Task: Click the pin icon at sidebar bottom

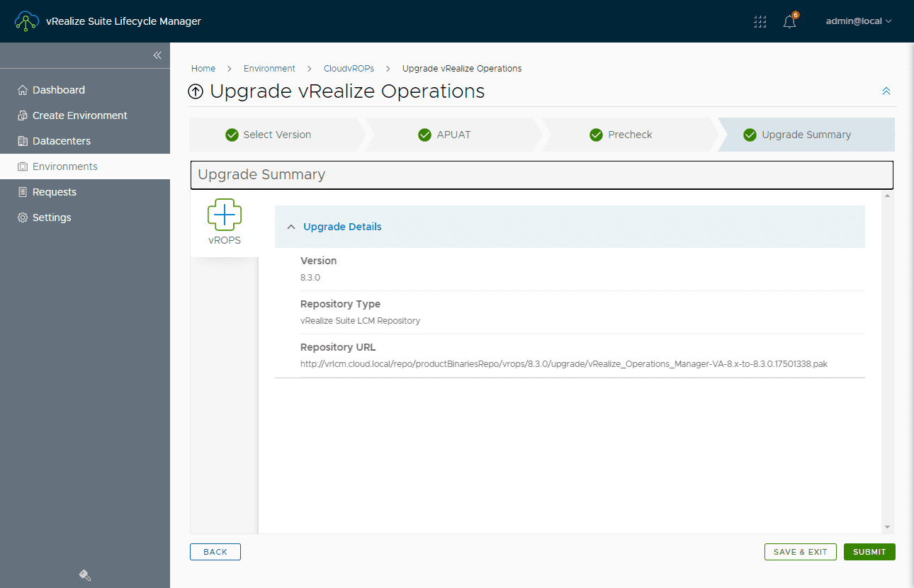Action: click(x=85, y=575)
